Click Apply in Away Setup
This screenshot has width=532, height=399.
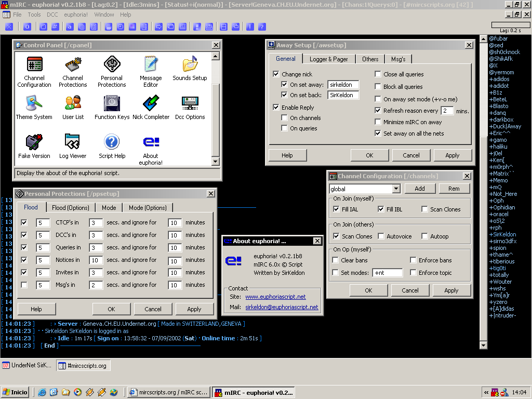[453, 155]
